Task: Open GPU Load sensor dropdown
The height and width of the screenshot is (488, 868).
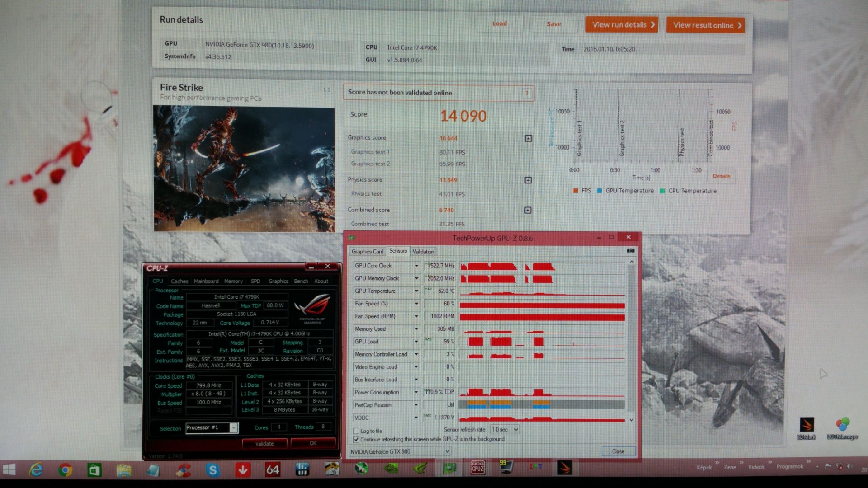Action: pyautogui.click(x=416, y=342)
